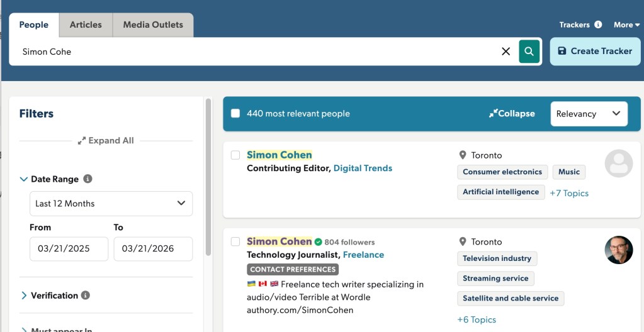Click the Filters panel vertical scrollbar

[x=208, y=177]
